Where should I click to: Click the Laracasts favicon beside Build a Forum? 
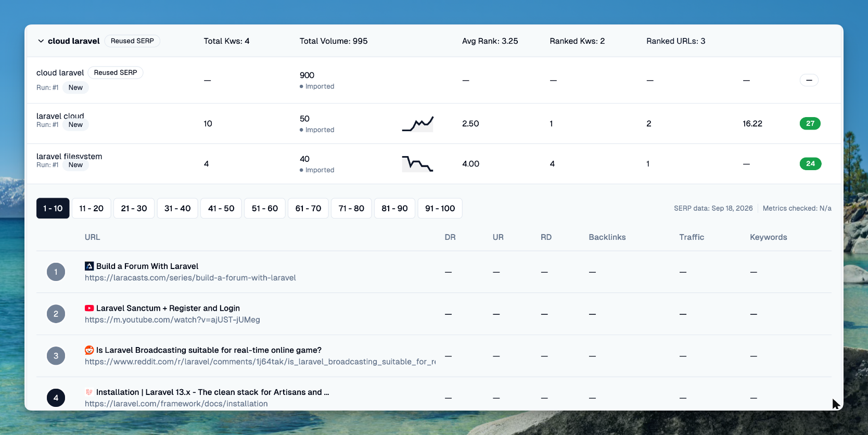click(90, 266)
